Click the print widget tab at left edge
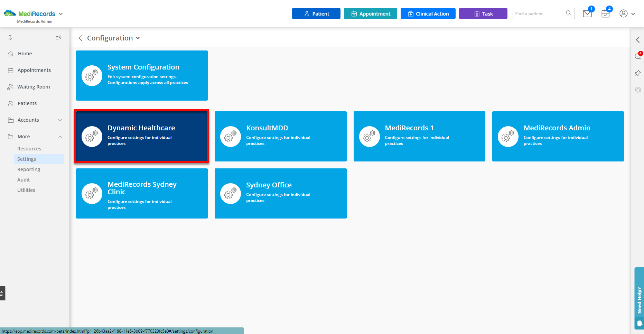 click(x=2, y=293)
